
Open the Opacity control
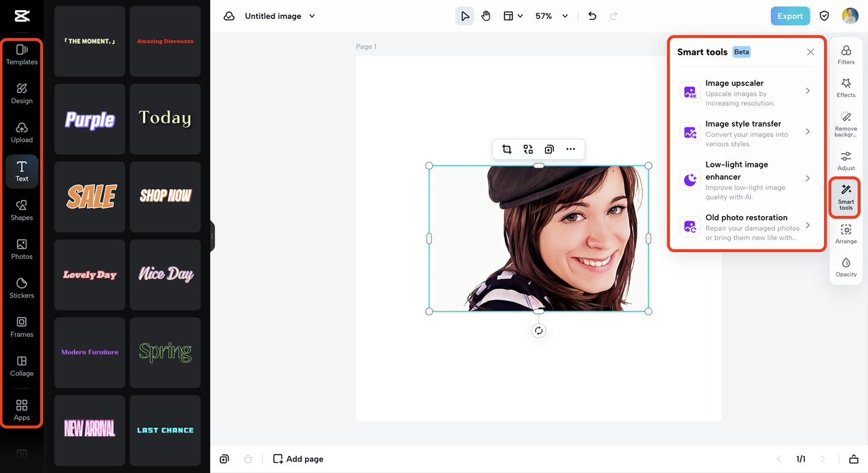846,267
